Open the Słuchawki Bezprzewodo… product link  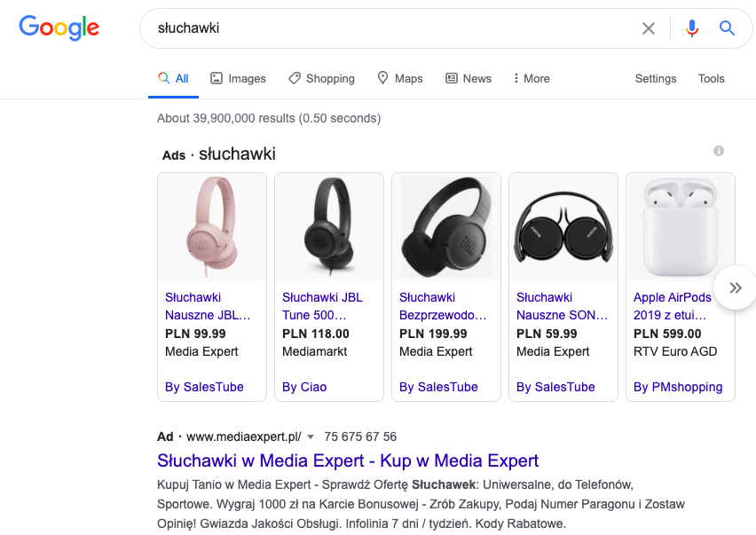tap(443, 306)
